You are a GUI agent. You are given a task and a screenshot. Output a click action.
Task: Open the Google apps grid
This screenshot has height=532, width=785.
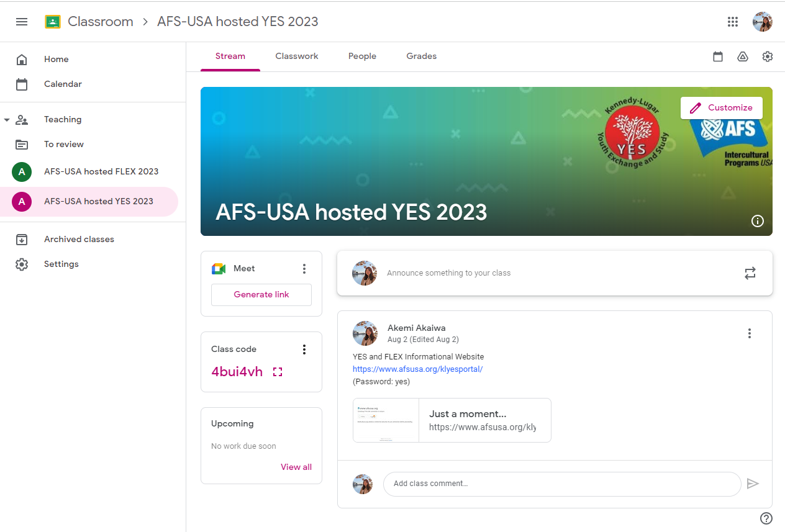click(733, 22)
